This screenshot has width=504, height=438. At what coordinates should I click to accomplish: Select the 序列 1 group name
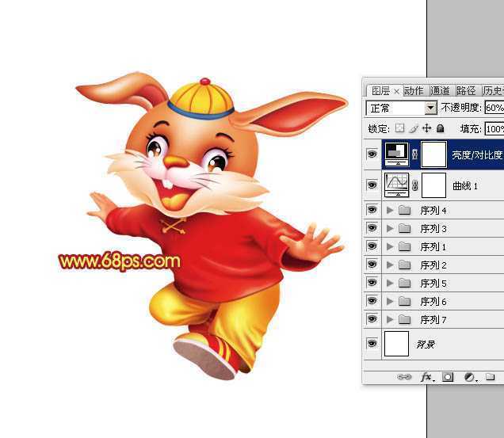coord(433,247)
